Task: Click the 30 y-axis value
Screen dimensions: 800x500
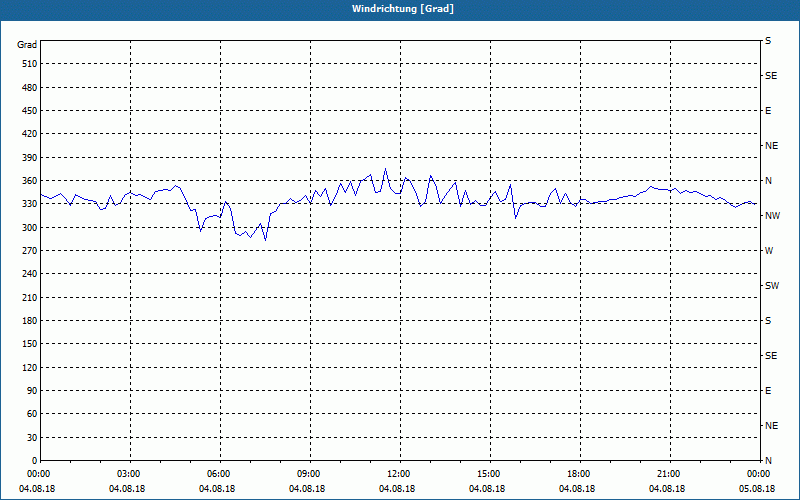Action: (x=31, y=438)
